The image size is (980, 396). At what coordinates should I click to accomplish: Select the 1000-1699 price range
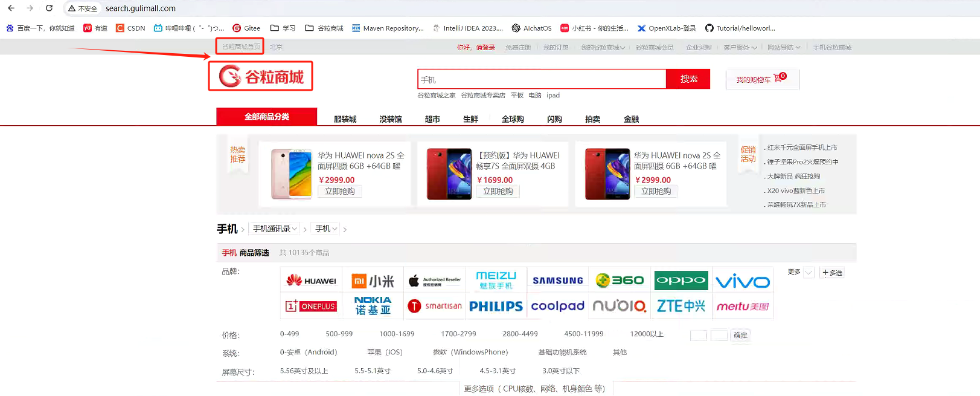397,334
